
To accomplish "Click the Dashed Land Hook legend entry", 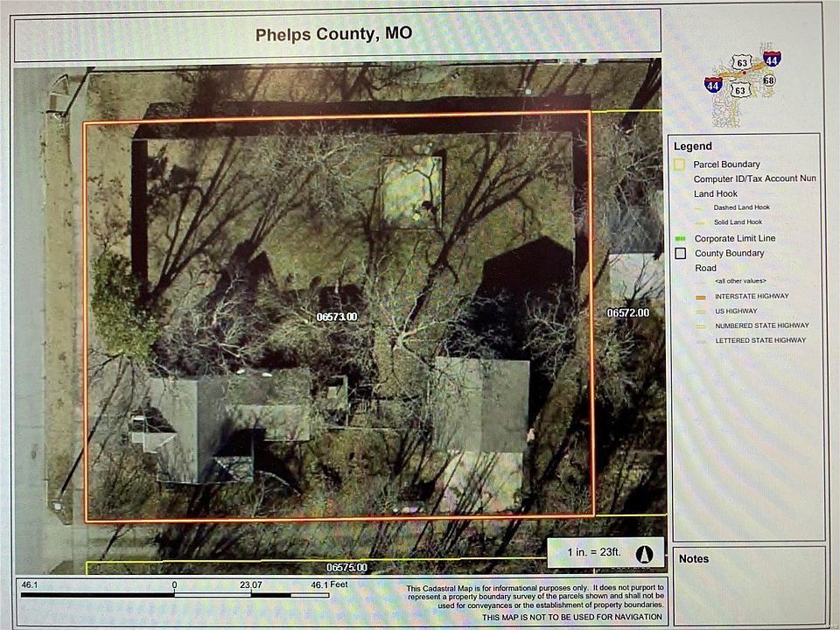I will [741, 207].
